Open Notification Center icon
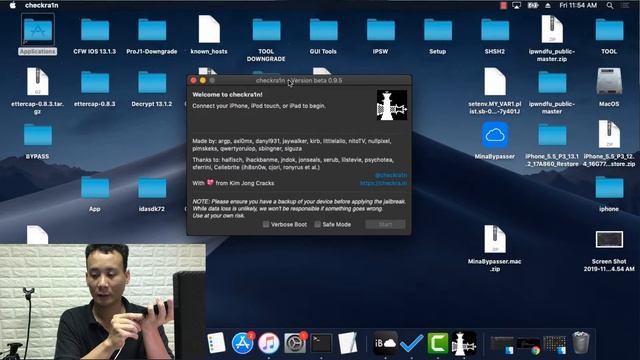 625,5
